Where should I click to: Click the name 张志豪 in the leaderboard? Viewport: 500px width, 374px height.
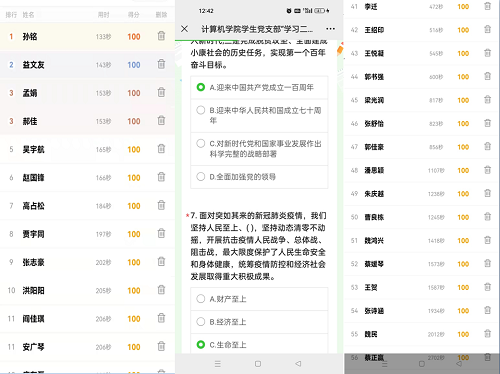coord(33,262)
